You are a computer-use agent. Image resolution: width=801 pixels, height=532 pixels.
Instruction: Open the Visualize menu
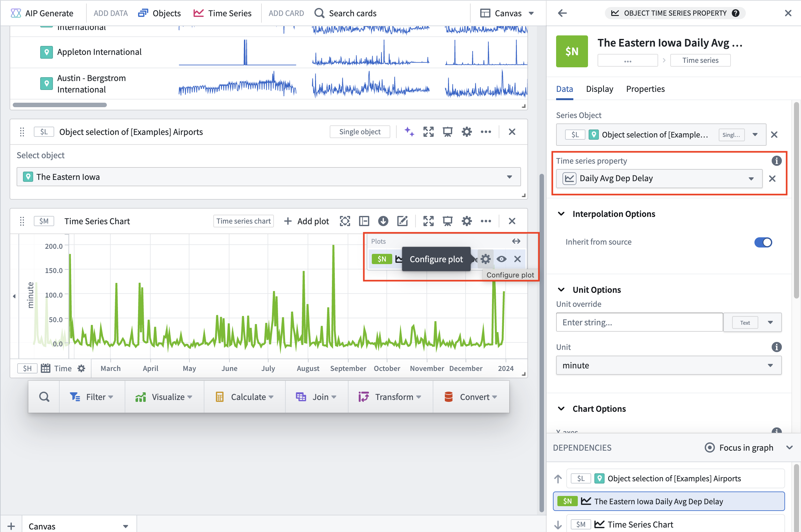[164, 397]
